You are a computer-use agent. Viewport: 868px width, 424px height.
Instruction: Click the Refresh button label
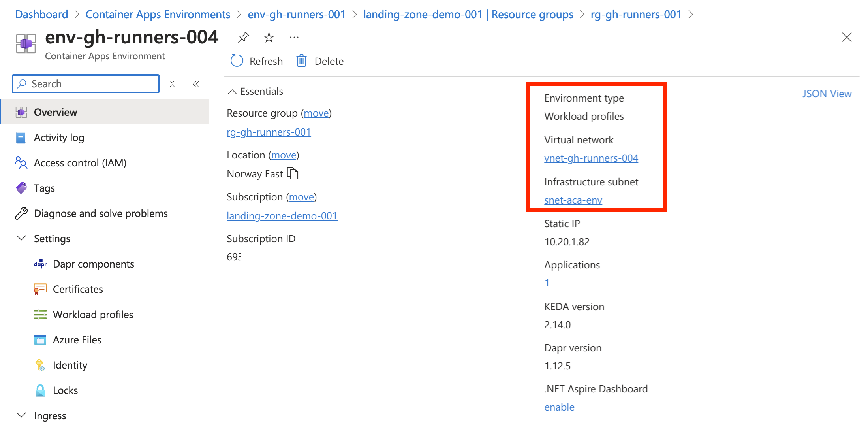tap(266, 61)
